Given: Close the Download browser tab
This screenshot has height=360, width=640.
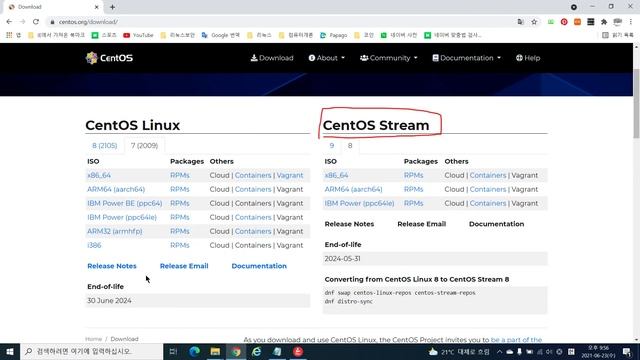Looking at the screenshot, I should coord(96,7).
